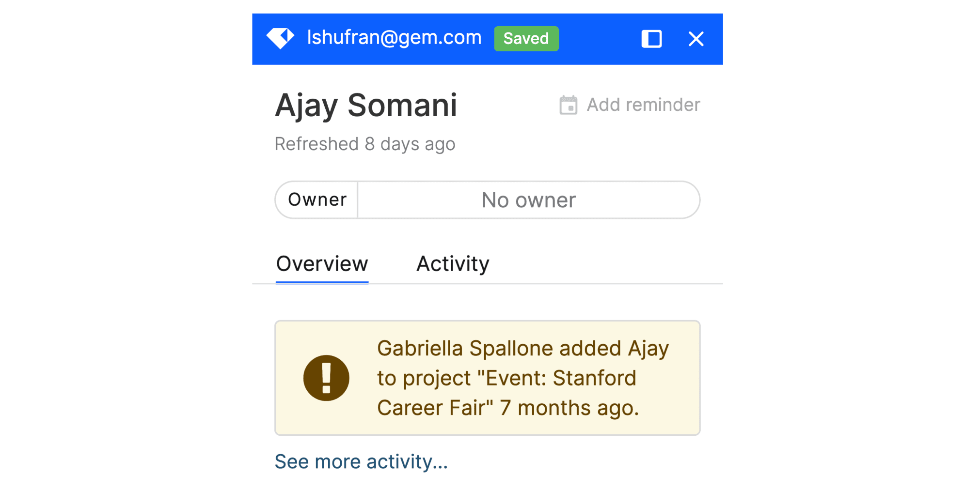Screen dimensions: 980x490
Task: Click the Gem diamond logo icon
Action: pyautogui.click(x=280, y=38)
